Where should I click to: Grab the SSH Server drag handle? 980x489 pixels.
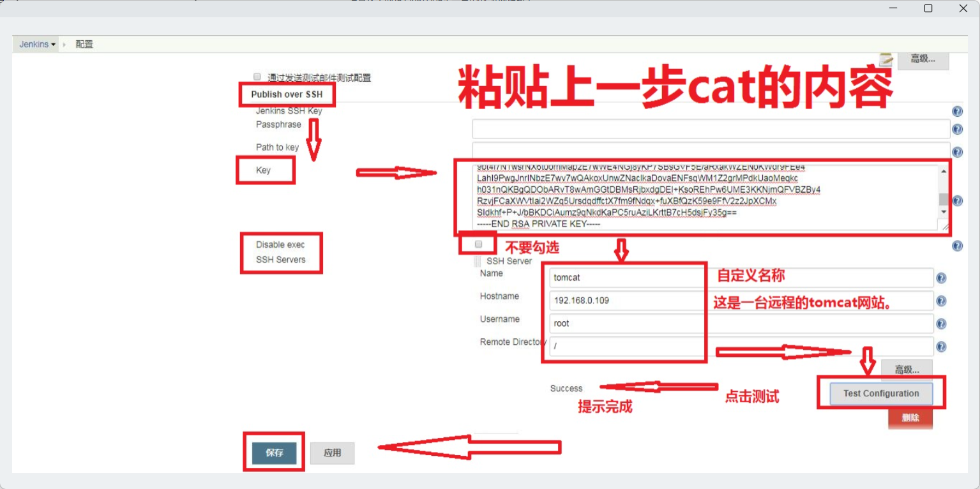(x=478, y=261)
